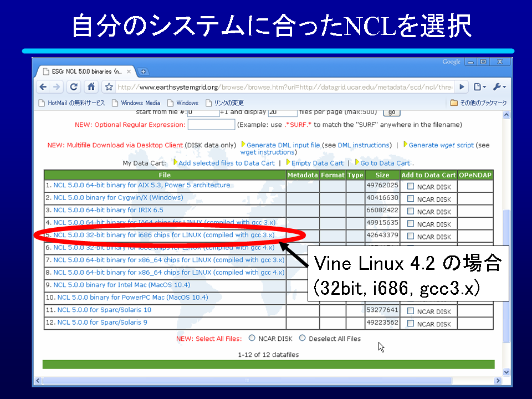Open the リンクの変更 bookmark
This screenshot has height=399, width=532.
(224, 103)
